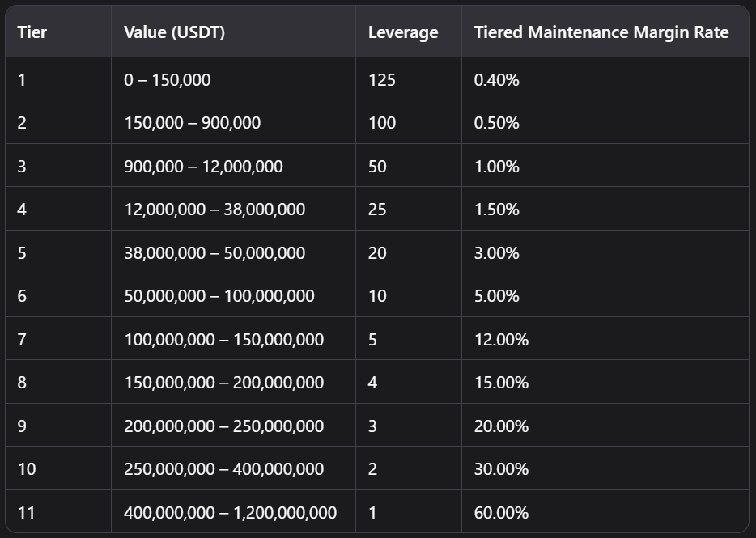Select the 15.00% margin rate cell
756x538 pixels.
[x=500, y=383]
